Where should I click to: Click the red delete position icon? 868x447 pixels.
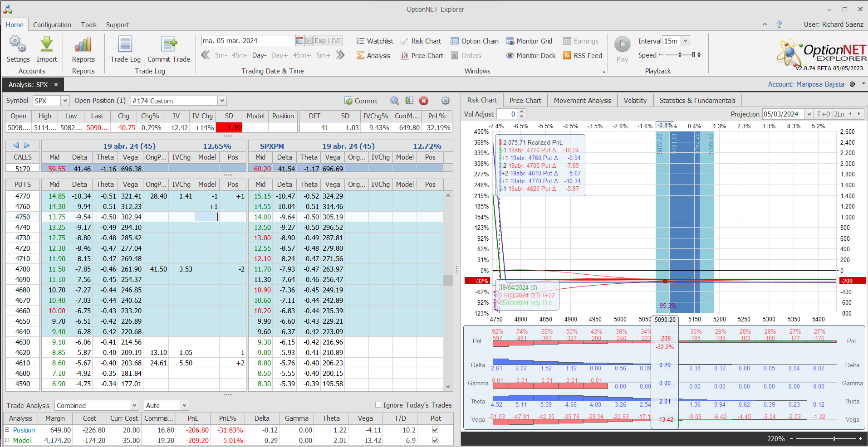point(424,101)
